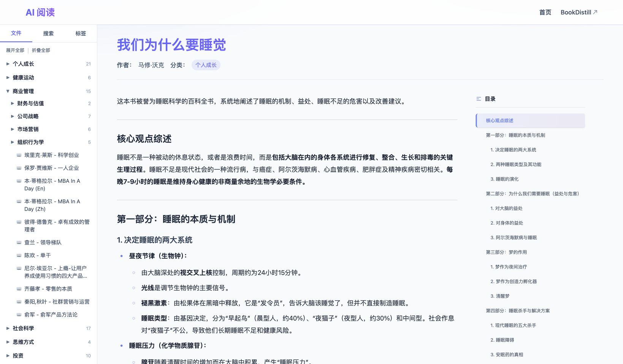The image size is (623, 364).
Task: Click the external-link arrow beside BookDistill
Action: pos(595,12)
